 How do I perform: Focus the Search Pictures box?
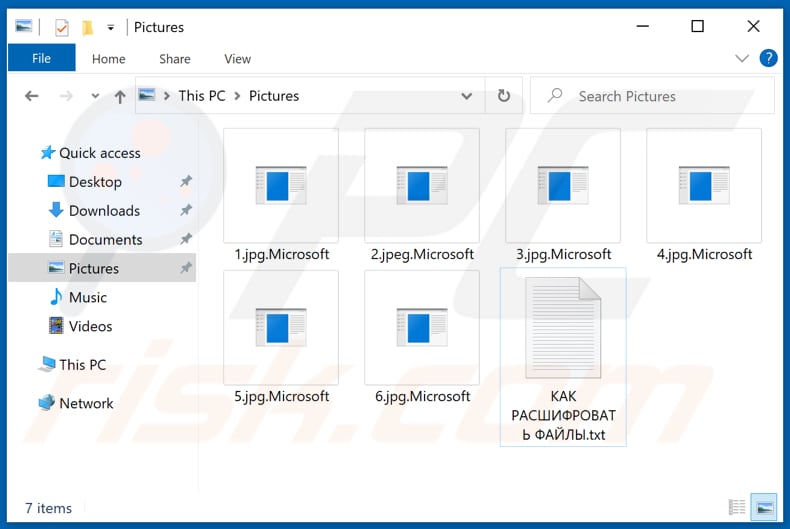click(652, 96)
